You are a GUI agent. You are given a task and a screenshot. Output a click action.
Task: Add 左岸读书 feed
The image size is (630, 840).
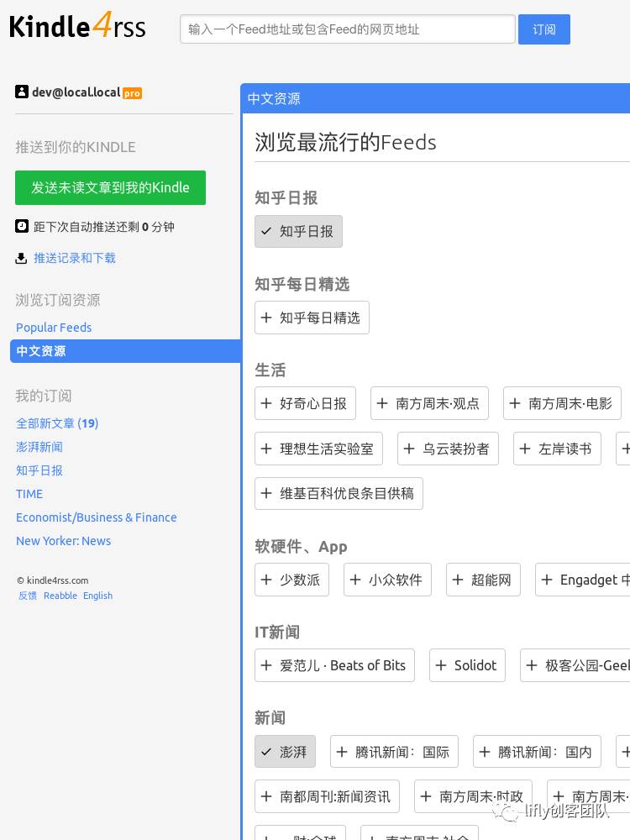[x=557, y=449]
